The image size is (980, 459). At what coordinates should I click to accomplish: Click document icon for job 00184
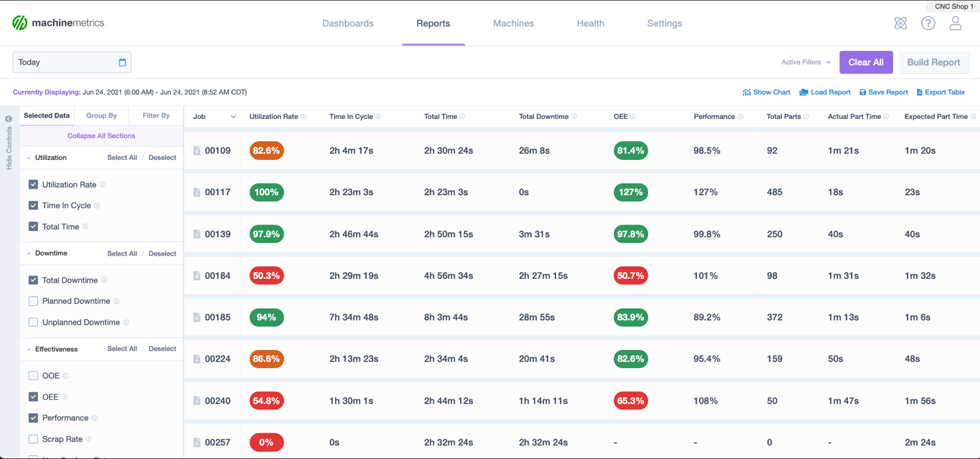[x=197, y=276]
